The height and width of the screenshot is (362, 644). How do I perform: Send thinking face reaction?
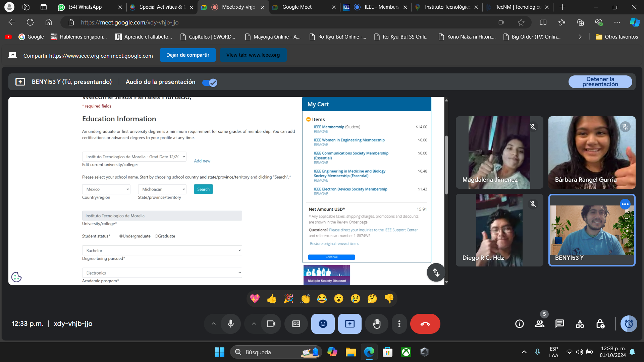click(x=372, y=298)
